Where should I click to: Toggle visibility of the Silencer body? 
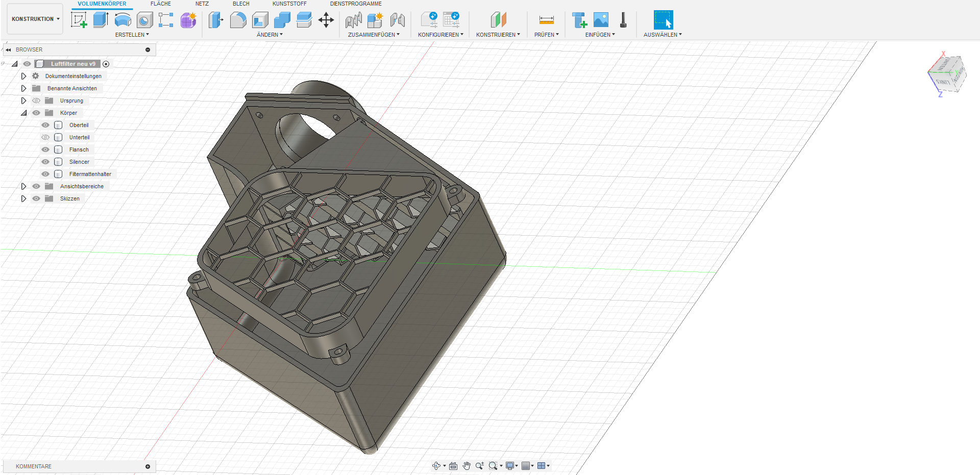click(x=45, y=162)
